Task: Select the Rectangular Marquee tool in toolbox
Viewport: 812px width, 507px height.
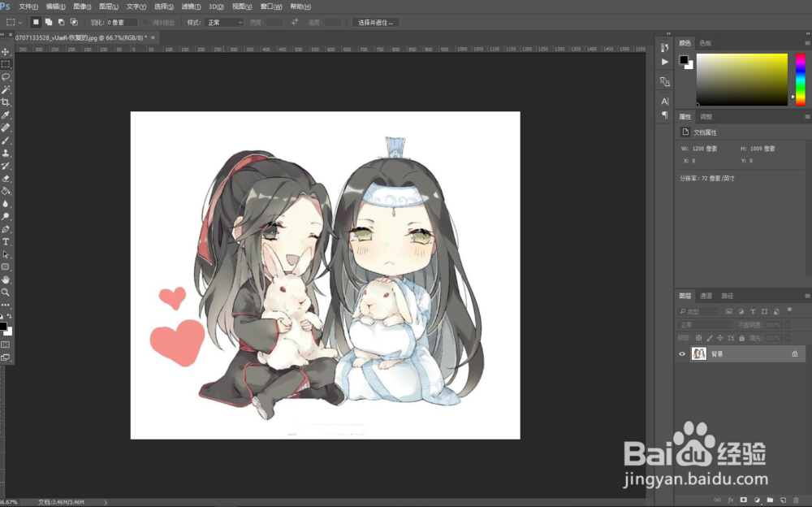Action: click(x=6, y=64)
